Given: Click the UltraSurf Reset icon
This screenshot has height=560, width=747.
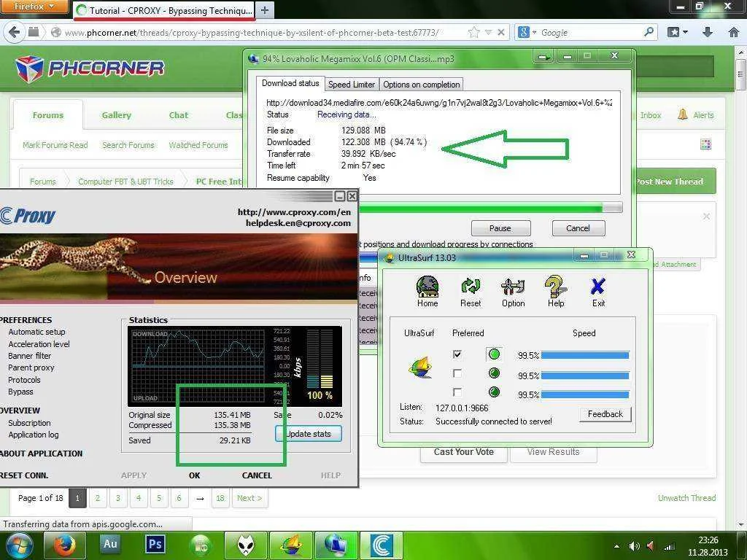Looking at the screenshot, I should [471, 291].
